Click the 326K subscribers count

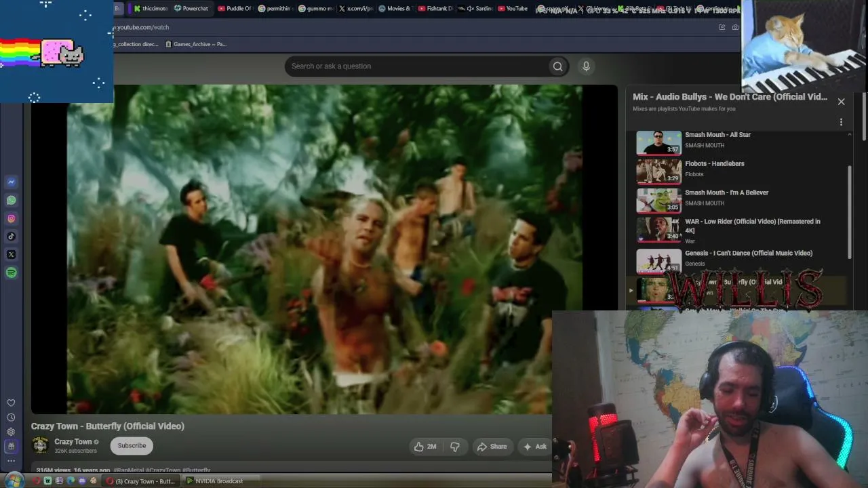click(x=75, y=451)
